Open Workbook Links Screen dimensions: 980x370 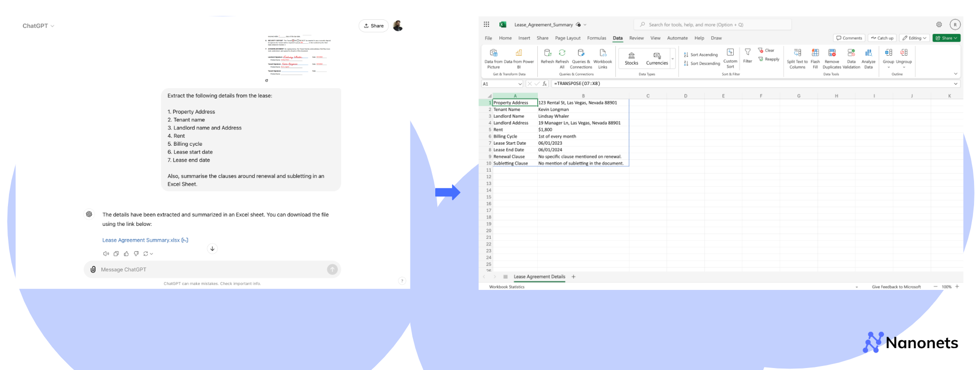click(x=602, y=58)
